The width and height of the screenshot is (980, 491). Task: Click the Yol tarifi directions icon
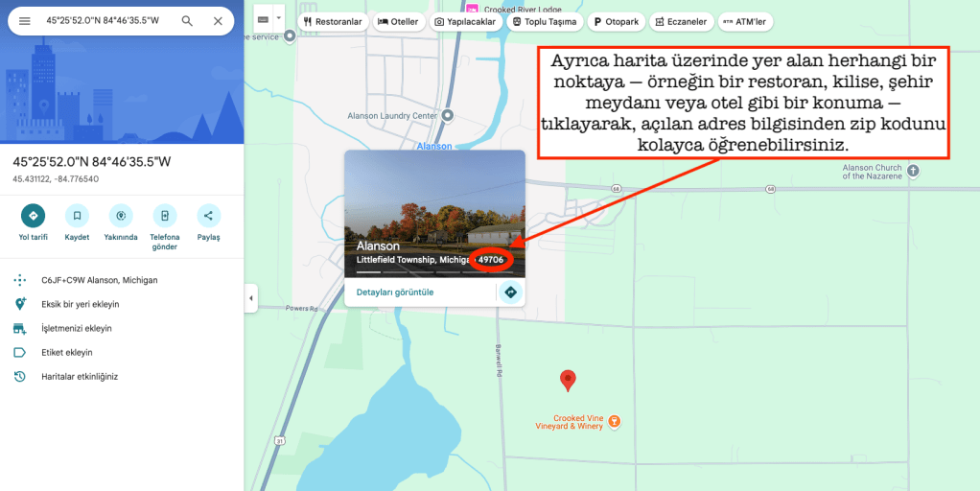[33, 216]
